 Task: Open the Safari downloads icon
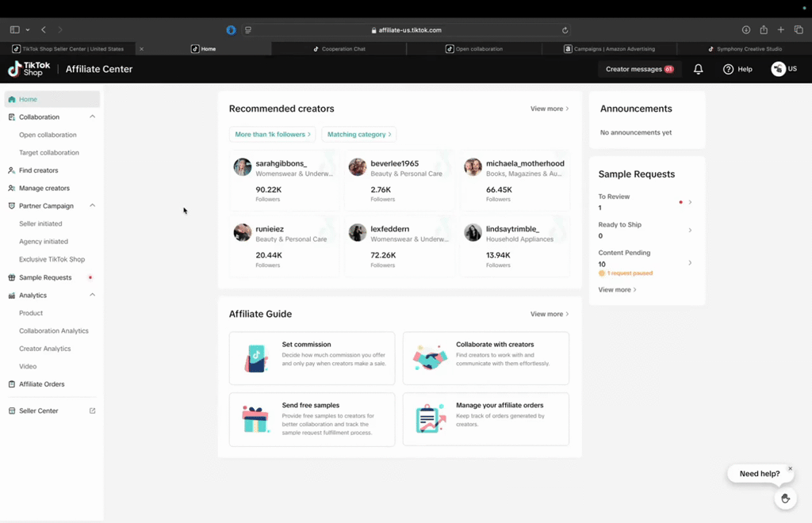(x=745, y=30)
